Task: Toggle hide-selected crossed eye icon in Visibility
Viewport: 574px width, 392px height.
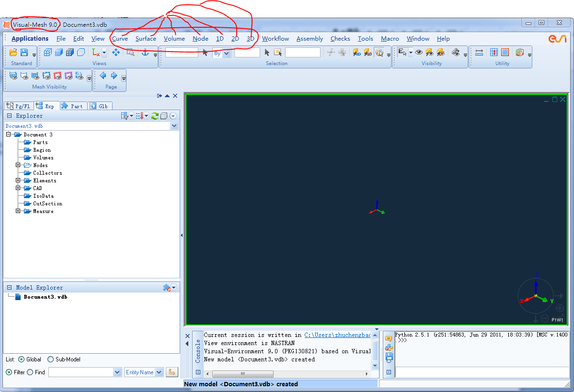Action: pos(441,53)
